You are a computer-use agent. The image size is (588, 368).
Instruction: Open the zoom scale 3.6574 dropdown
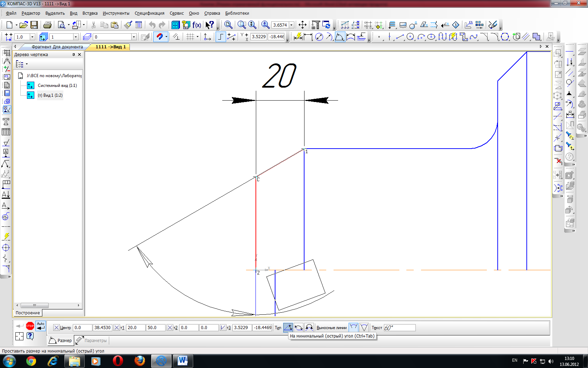point(291,25)
